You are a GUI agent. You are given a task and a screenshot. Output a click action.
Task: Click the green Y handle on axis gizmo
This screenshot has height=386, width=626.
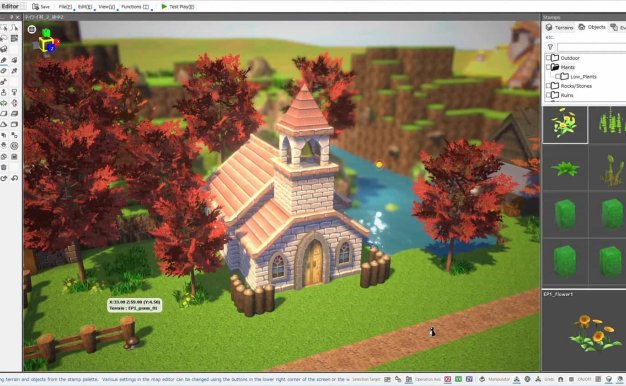pos(46,32)
